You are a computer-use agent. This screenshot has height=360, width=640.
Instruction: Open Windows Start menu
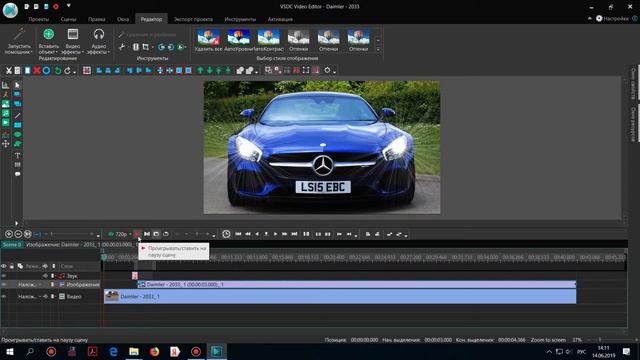click(9, 351)
